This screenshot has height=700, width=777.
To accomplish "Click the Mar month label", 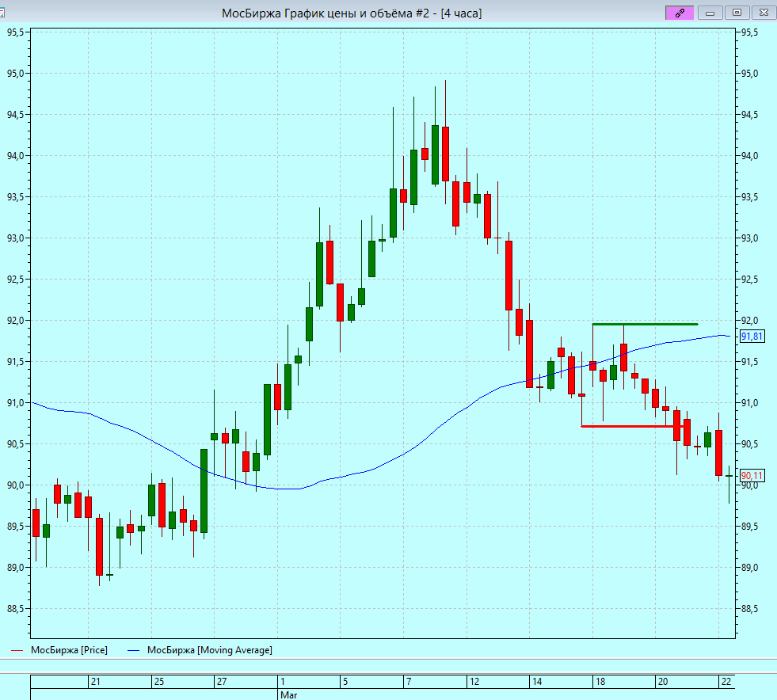I will (288, 695).
